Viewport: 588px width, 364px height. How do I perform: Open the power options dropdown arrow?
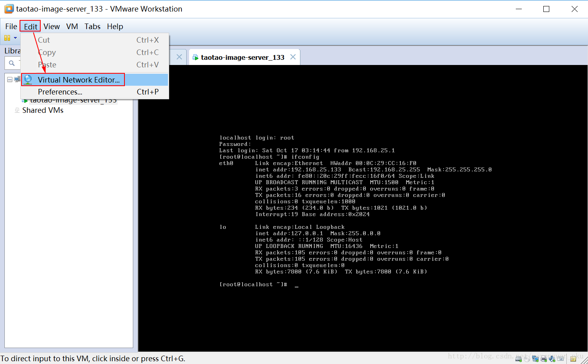[15, 38]
